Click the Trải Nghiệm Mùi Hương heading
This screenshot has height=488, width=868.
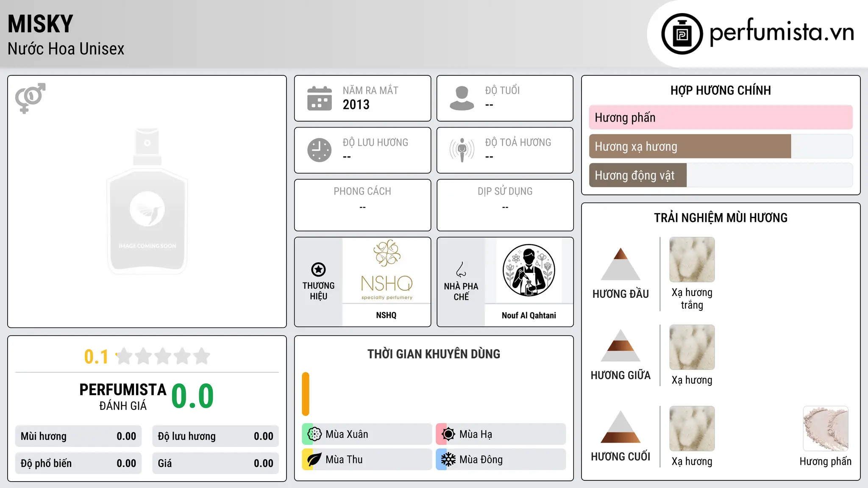point(721,218)
